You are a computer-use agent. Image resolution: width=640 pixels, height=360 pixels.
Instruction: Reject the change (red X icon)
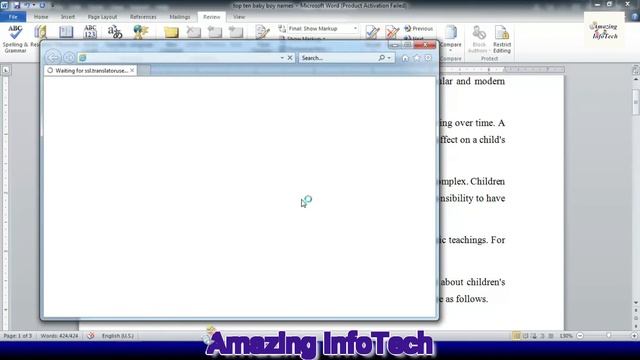392,32
